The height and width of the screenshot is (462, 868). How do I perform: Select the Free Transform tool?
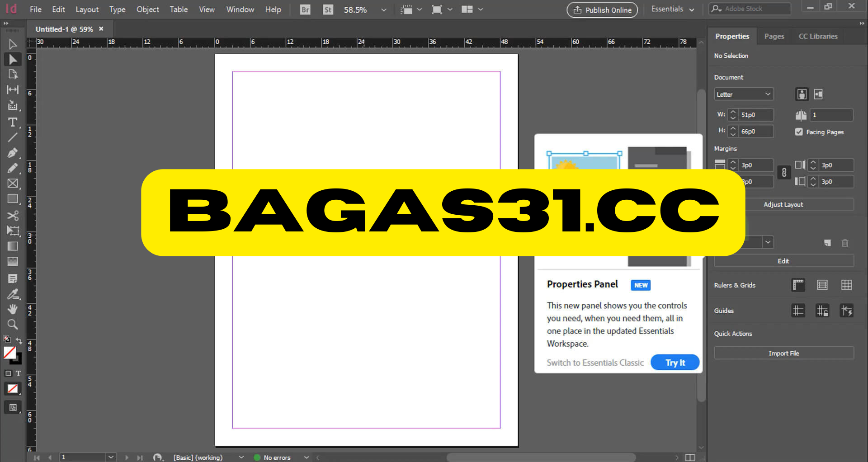pyautogui.click(x=12, y=231)
